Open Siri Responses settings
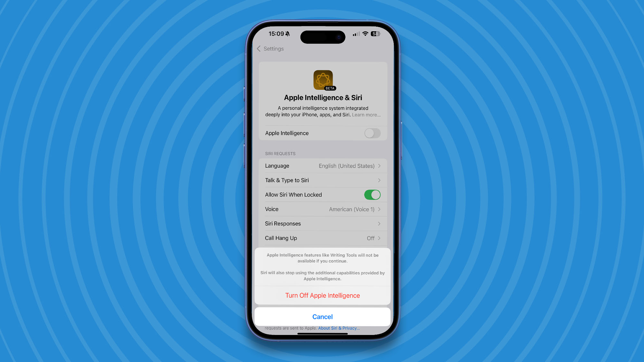The image size is (644, 362). click(x=322, y=223)
